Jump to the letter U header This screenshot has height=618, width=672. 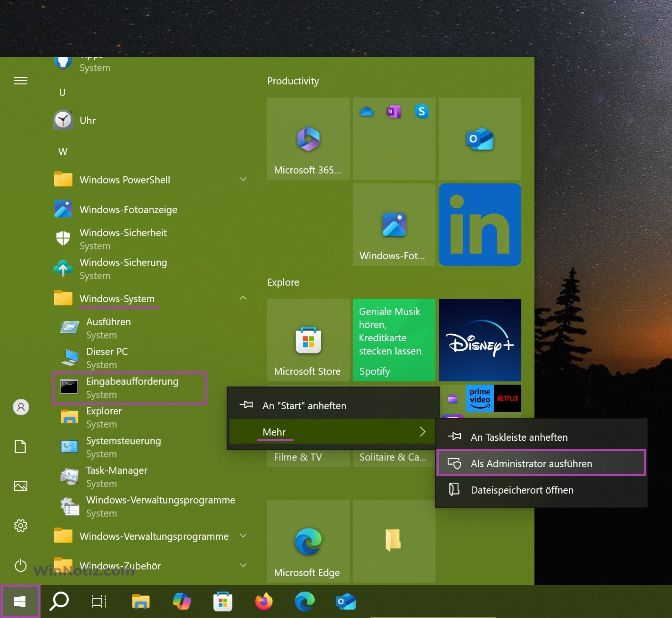(62, 92)
